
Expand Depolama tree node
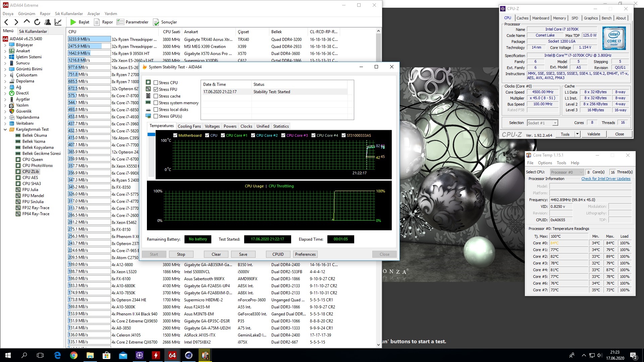[5, 81]
